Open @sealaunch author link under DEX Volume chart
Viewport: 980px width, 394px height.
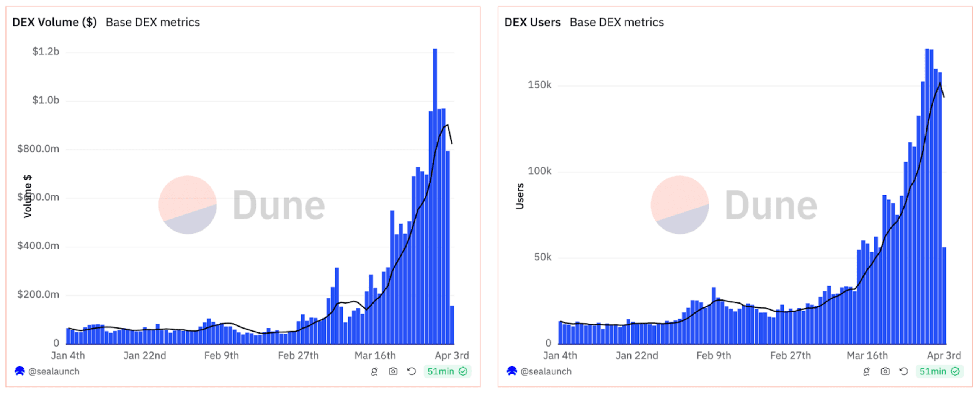pos(54,371)
